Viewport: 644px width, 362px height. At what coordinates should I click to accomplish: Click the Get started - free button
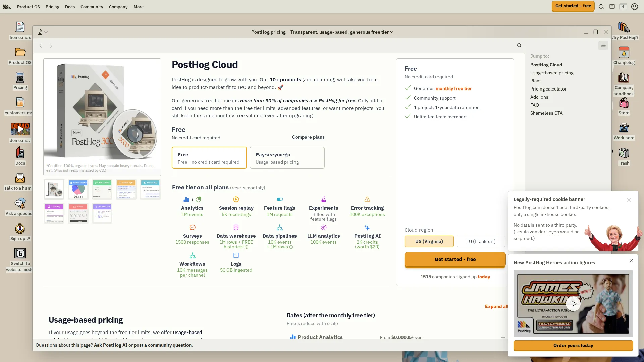point(455,259)
